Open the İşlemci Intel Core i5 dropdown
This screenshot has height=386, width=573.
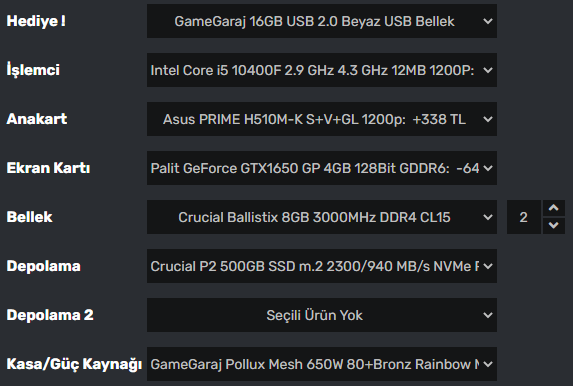[322, 70]
